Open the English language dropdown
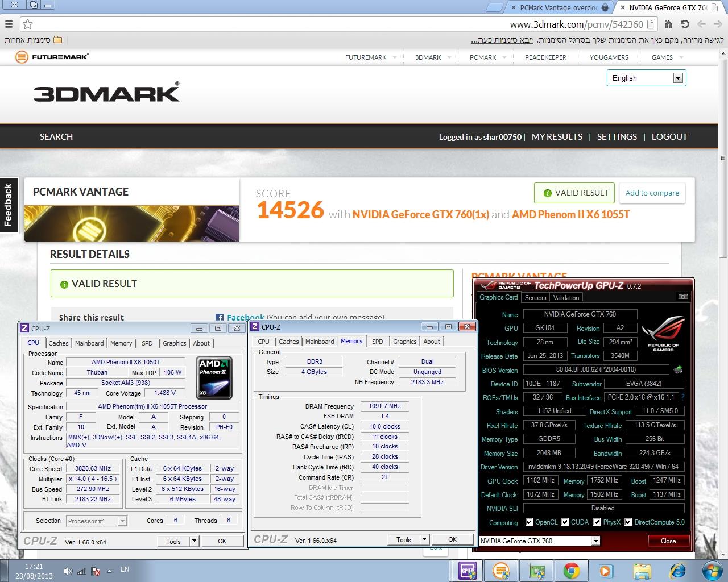This screenshot has width=728, height=582. (x=647, y=78)
